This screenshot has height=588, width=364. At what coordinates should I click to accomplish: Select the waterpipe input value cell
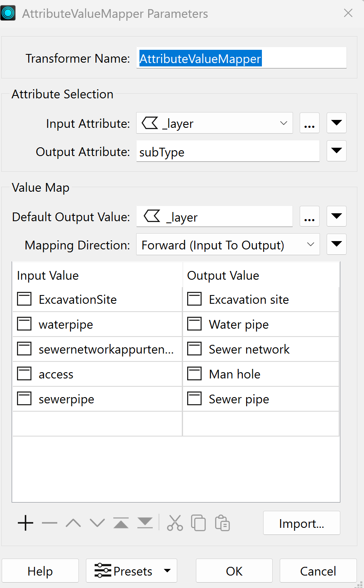(x=97, y=324)
